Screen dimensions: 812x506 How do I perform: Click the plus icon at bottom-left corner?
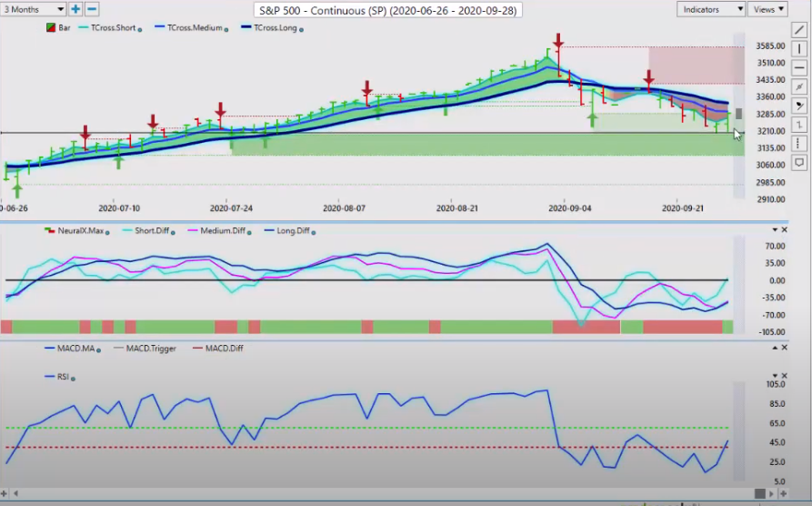(x=5, y=493)
